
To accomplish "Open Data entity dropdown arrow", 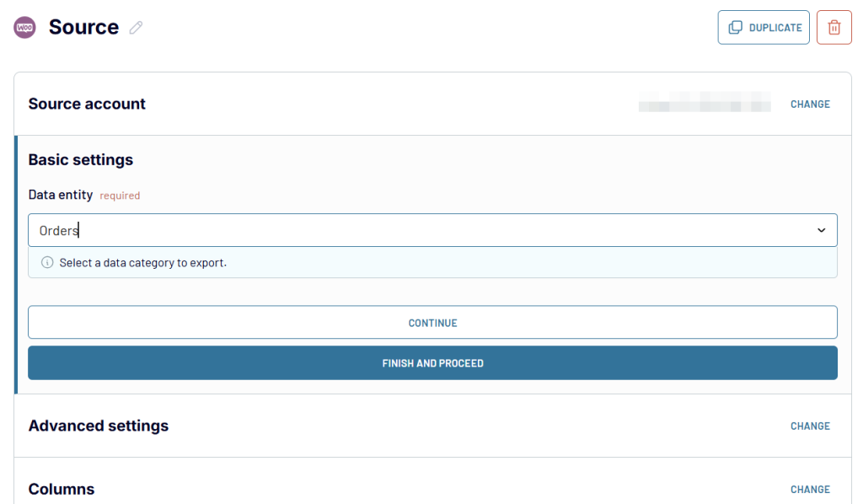I will [x=821, y=230].
